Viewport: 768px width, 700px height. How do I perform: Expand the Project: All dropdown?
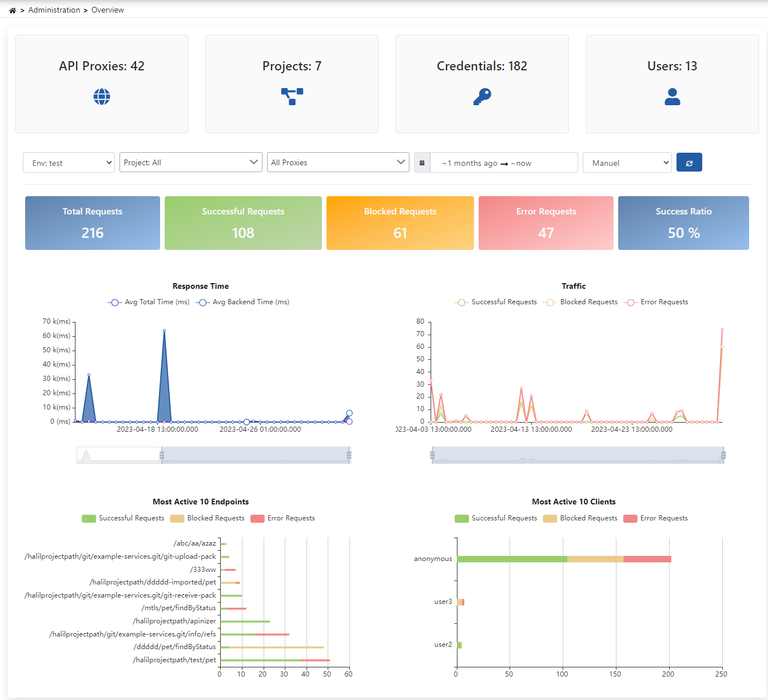[x=190, y=162]
